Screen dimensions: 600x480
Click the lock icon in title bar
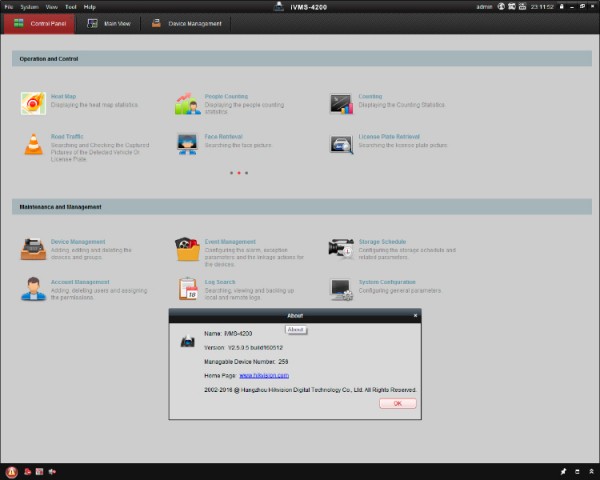(562, 7)
